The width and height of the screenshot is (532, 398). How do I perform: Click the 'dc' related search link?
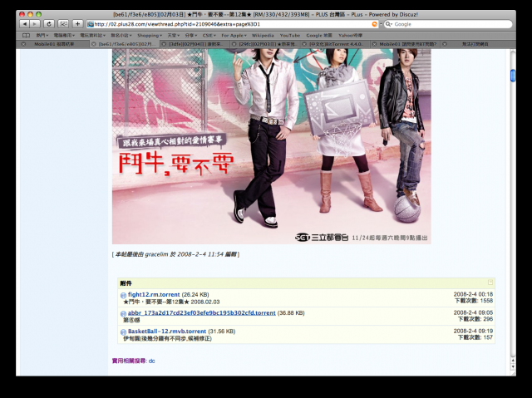151,361
